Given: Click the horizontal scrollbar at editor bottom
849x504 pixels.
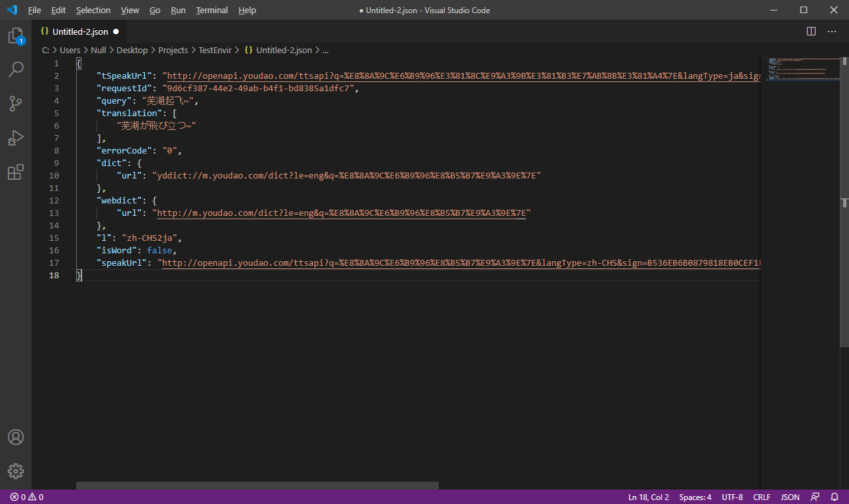Looking at the screenshot, I should 257,486.
